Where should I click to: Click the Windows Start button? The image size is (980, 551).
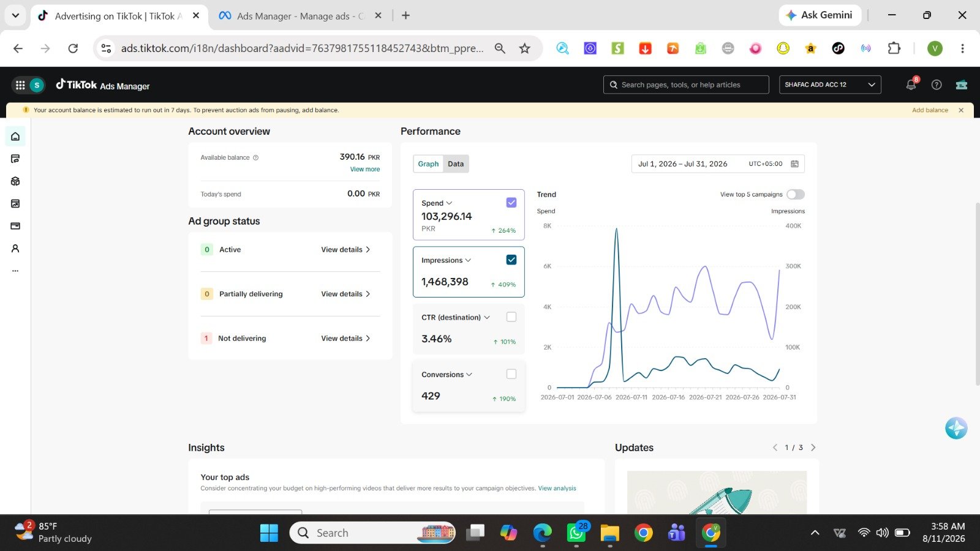tap(269, 533)
